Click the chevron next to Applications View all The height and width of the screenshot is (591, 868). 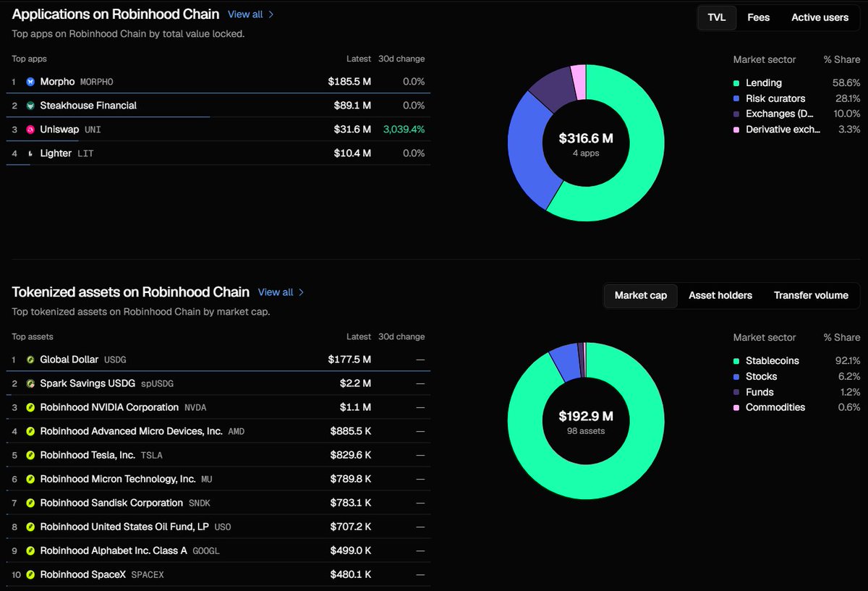[271, 14]
